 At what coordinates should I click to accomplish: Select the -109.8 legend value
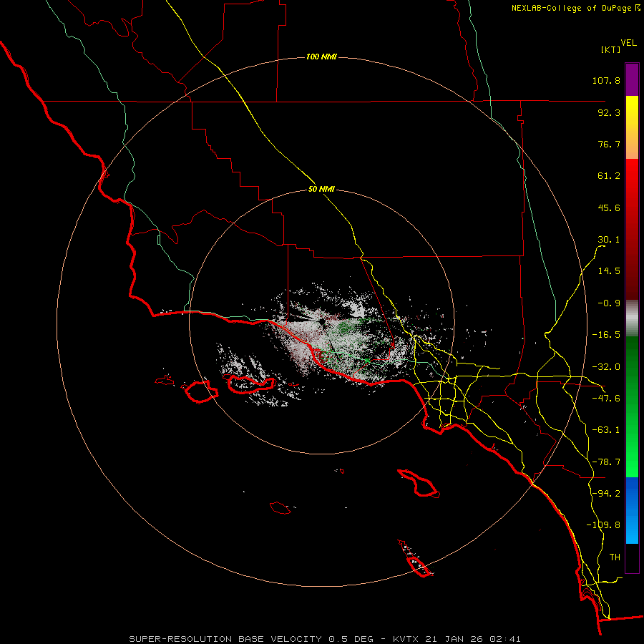tap(603, 525)
